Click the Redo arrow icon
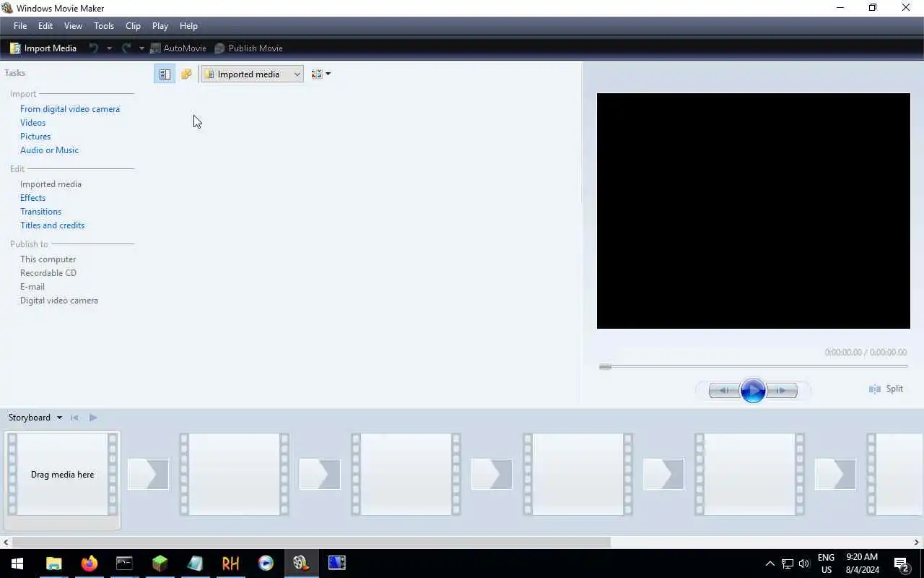 [x=126, y=48]
